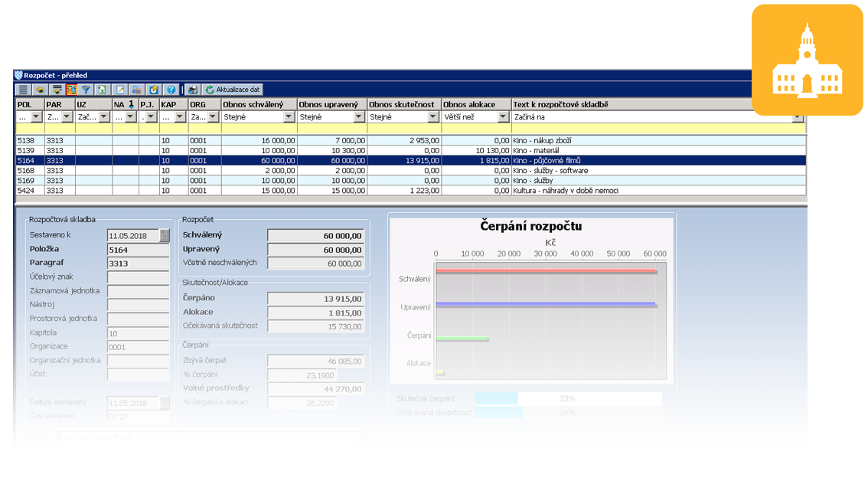The height and width of the screenshot is (478, 868).
Task: Click the eye with lines detail icon
Action: 57,90
